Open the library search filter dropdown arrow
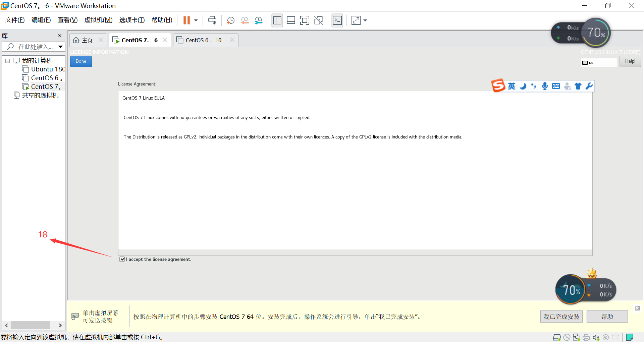This screenshot has width=644, height=342. point(61,47)
